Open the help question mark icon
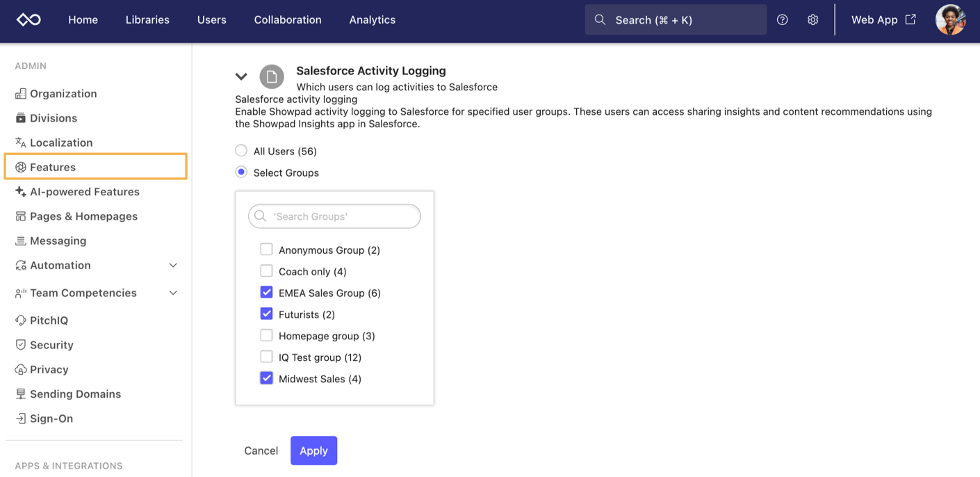The image size is (980, 477). [x=783, y=19]
